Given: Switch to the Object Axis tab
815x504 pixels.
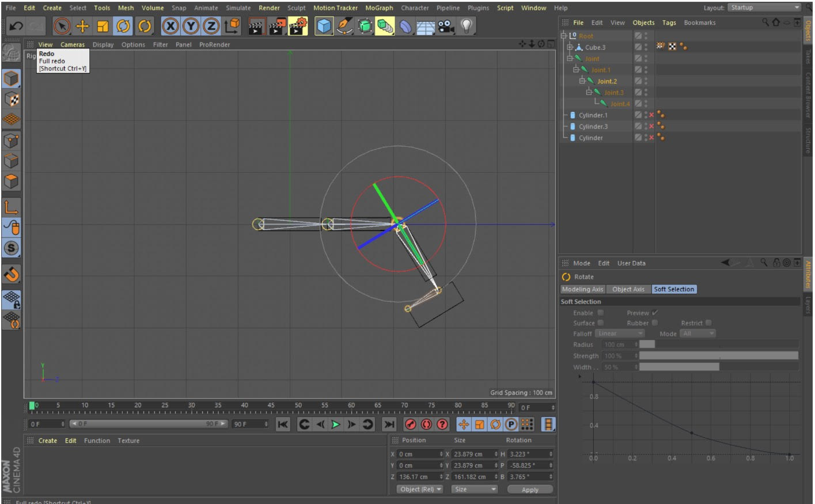Looking at the screenshot, I should 628,289.
